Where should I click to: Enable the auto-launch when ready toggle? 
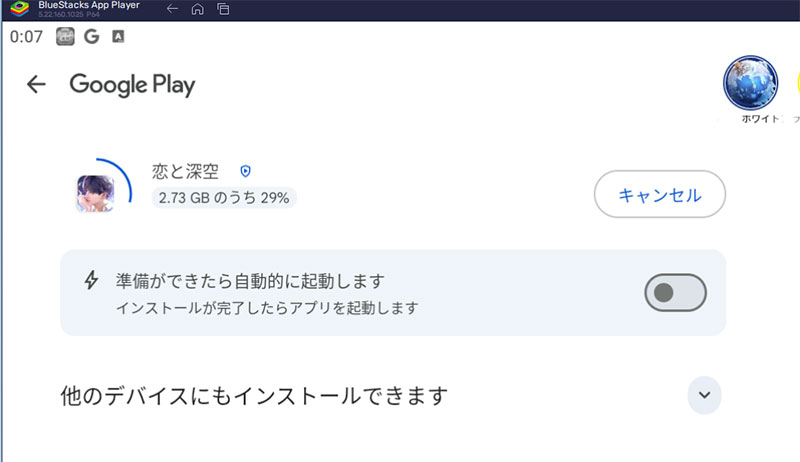(x=676, y=292)
